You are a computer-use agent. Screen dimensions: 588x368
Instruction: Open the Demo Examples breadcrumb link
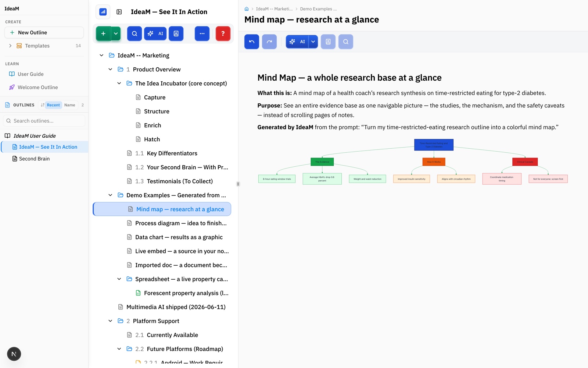[x=318, y=9]
